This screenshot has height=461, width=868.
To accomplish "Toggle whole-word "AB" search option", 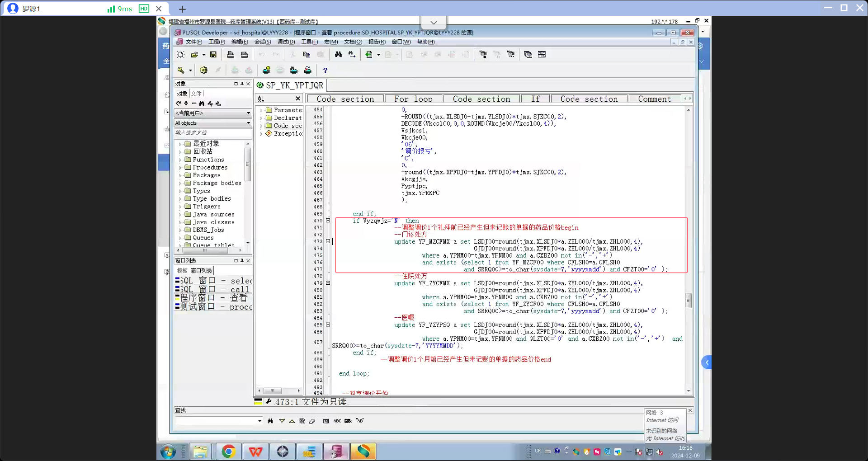I will click(x=360, y=421).
